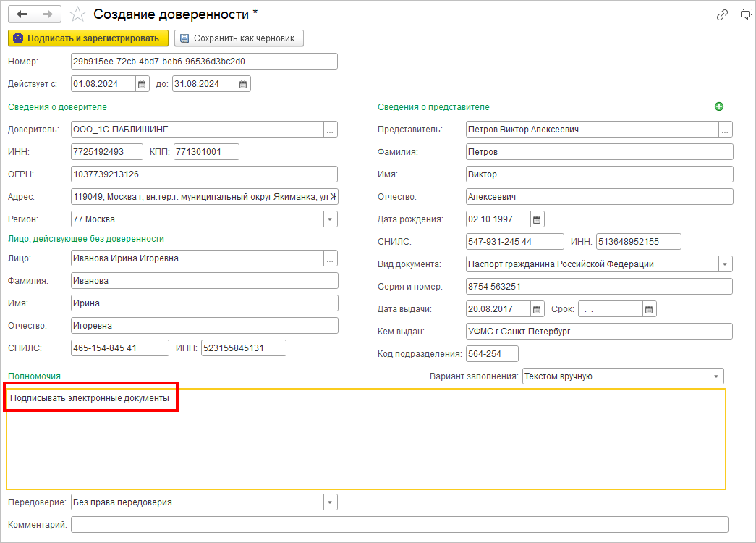
Task: Open calendar for 'Действует с' start date
Action: pos(143,84)
